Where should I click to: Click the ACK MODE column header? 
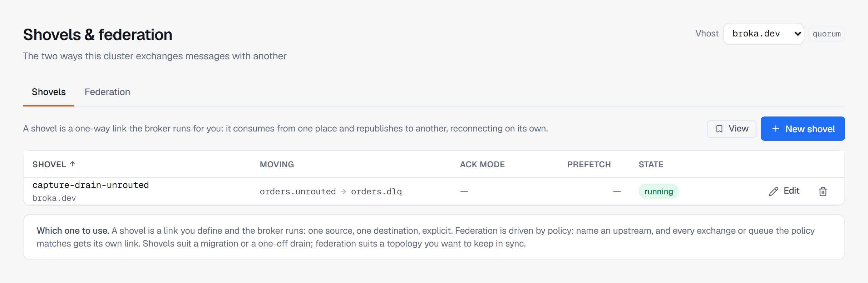(482, 164)
